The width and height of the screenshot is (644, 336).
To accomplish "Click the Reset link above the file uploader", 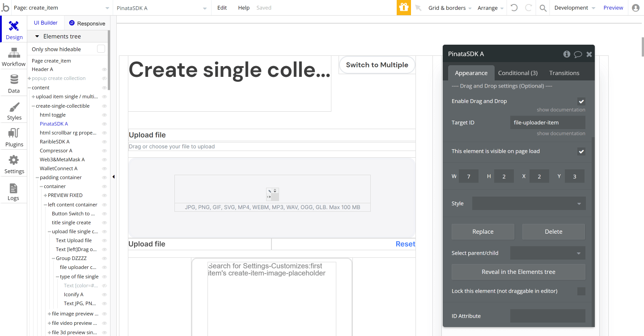I will [405, 244].
